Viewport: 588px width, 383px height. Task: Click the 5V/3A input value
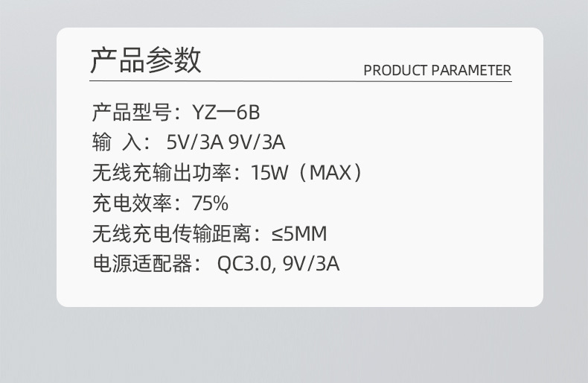(x=194, y=142)
